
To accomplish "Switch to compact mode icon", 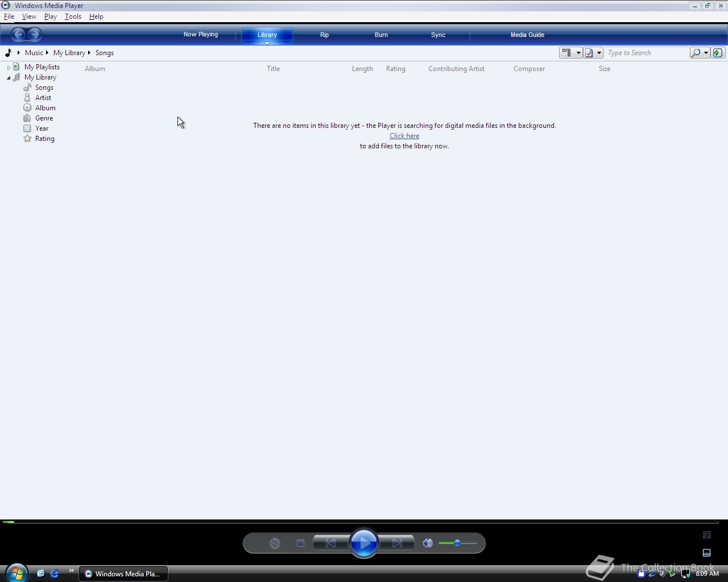I will click(707, 552).
